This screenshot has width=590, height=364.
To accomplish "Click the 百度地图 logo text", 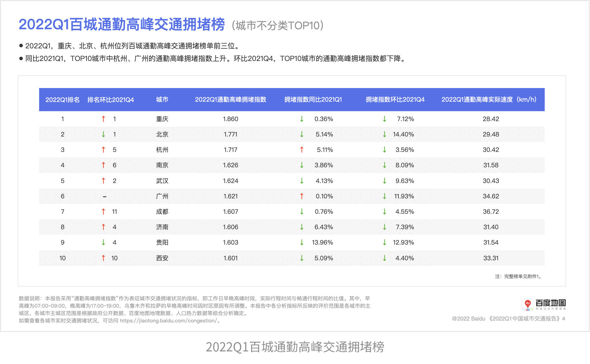I will click(551, 303).
